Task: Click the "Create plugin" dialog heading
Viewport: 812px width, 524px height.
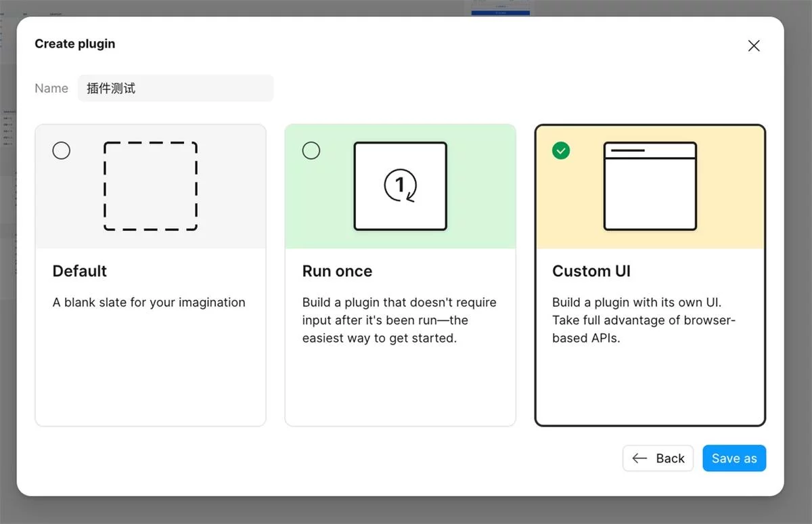Action: 75,44
